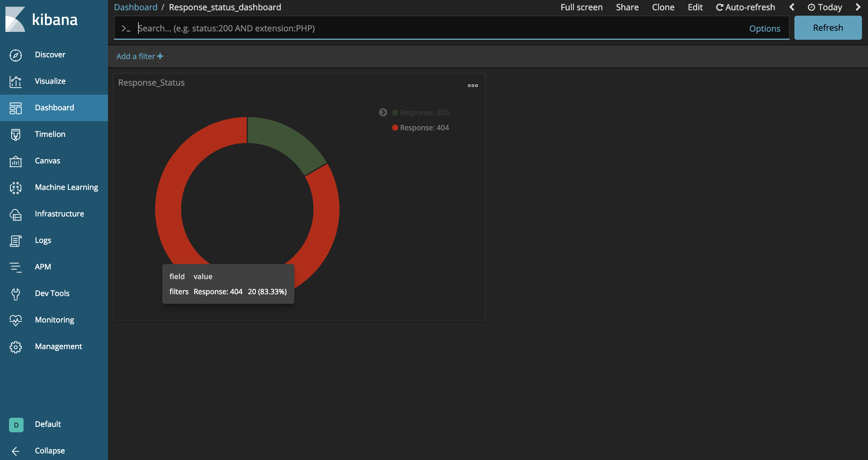The height and width of the screenshot is (460, 868).
Task: Open the Edit dashboard mode
Action: pyautogui.click(x=695, y=7)
